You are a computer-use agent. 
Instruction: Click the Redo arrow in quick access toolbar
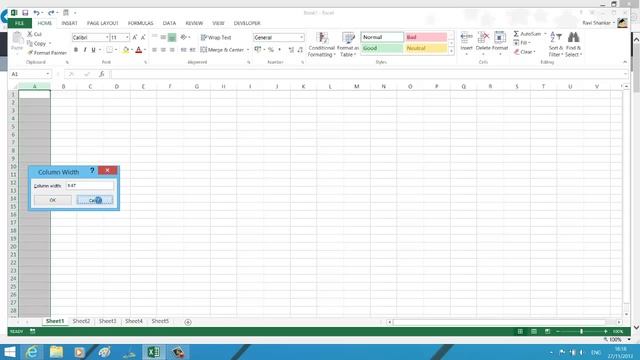click(51, 13)
